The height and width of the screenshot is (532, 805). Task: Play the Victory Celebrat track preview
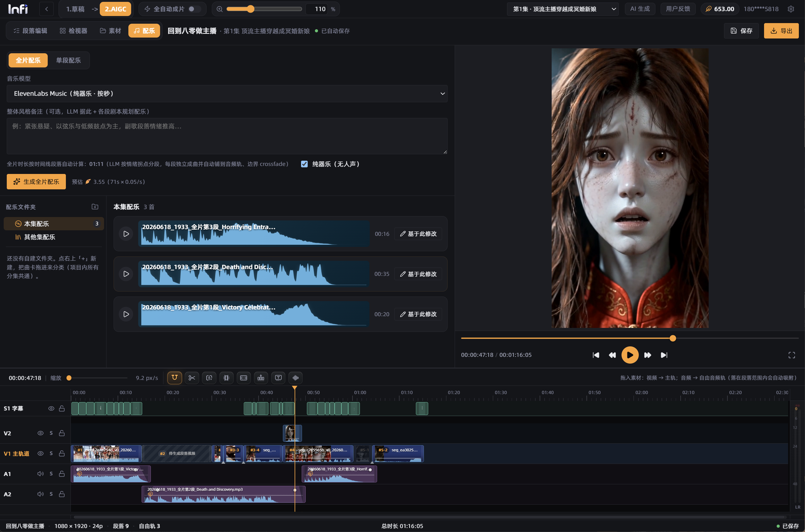(126, 314)
